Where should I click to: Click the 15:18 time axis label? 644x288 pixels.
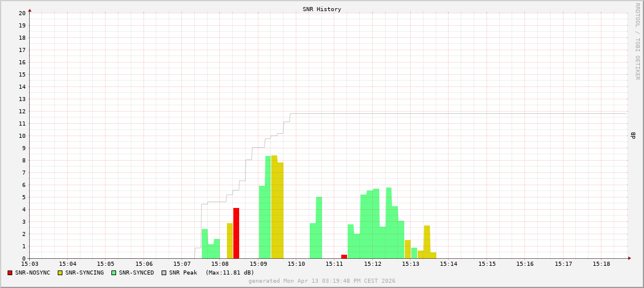pos(601,264)
